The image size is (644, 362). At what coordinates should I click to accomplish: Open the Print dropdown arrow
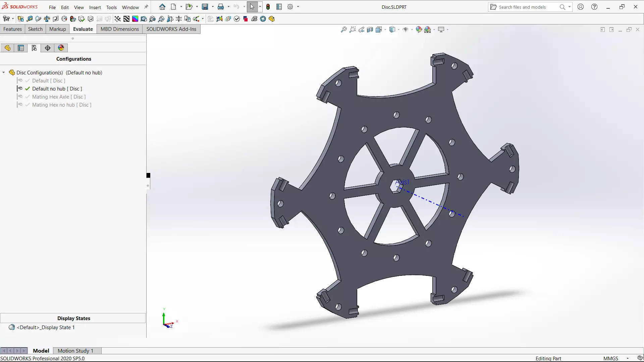228,7
